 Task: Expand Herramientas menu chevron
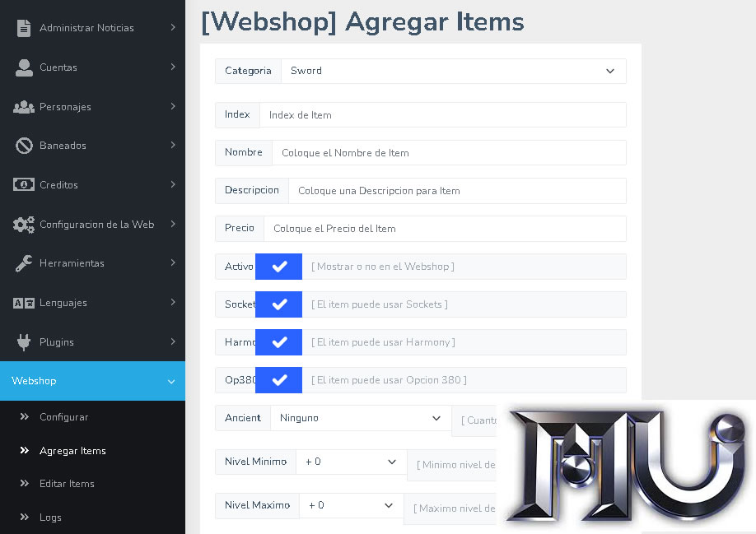point(173,263)
